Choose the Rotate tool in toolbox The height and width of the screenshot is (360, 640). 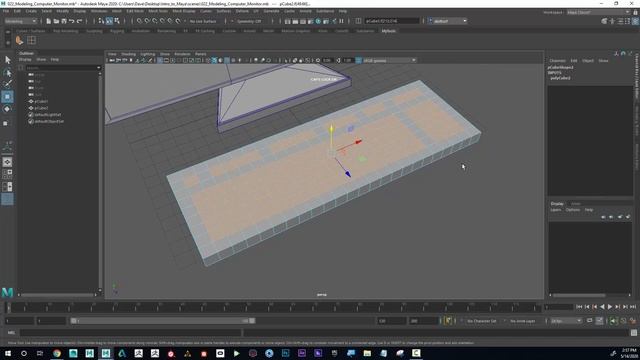[x=7, y=109]
